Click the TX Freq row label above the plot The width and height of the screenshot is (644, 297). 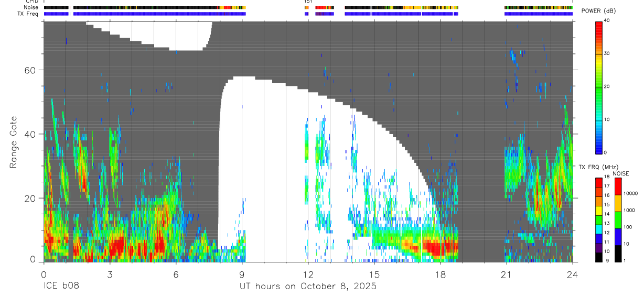[28, 14]
